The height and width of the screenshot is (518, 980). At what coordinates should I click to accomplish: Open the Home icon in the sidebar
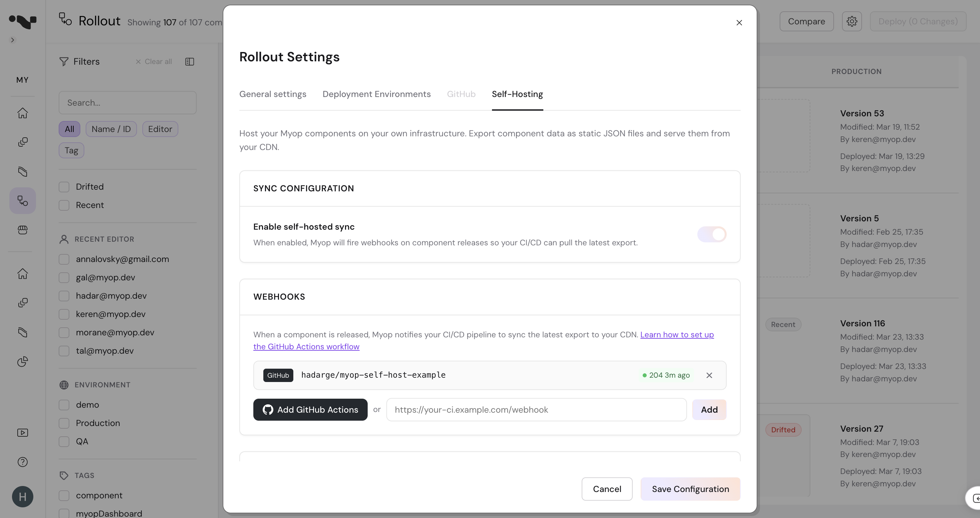click(x=22, y=114)
